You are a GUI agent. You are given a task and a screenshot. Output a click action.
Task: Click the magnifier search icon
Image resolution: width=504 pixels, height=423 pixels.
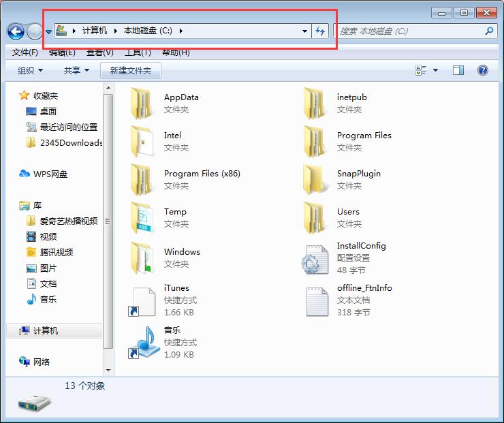point(489,31)
